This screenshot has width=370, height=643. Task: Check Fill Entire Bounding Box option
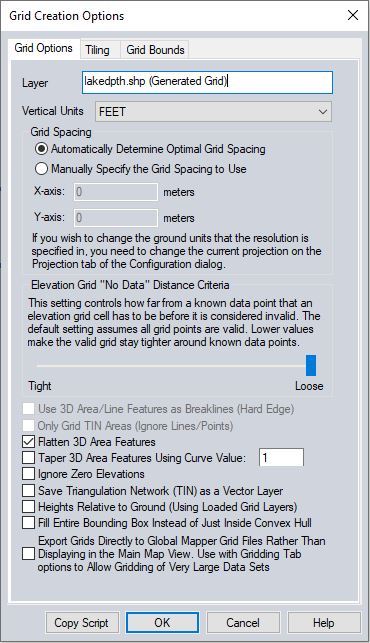[x=28, y=522]
